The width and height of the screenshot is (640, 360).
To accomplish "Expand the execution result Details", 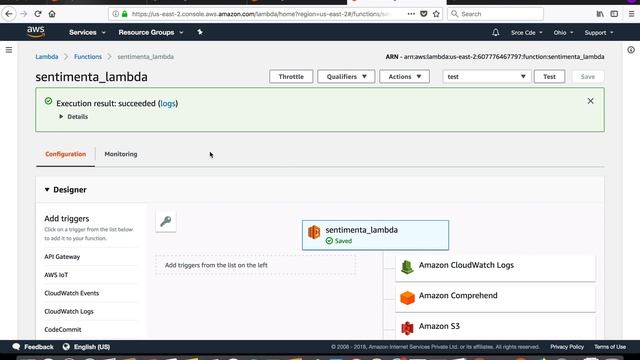I will (x=73, y=117).
